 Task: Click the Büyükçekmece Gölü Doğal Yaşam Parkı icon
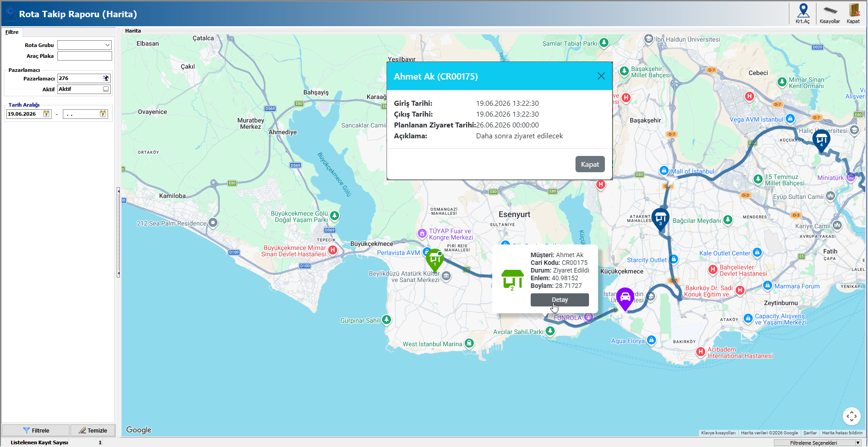[x=335, y=216]
